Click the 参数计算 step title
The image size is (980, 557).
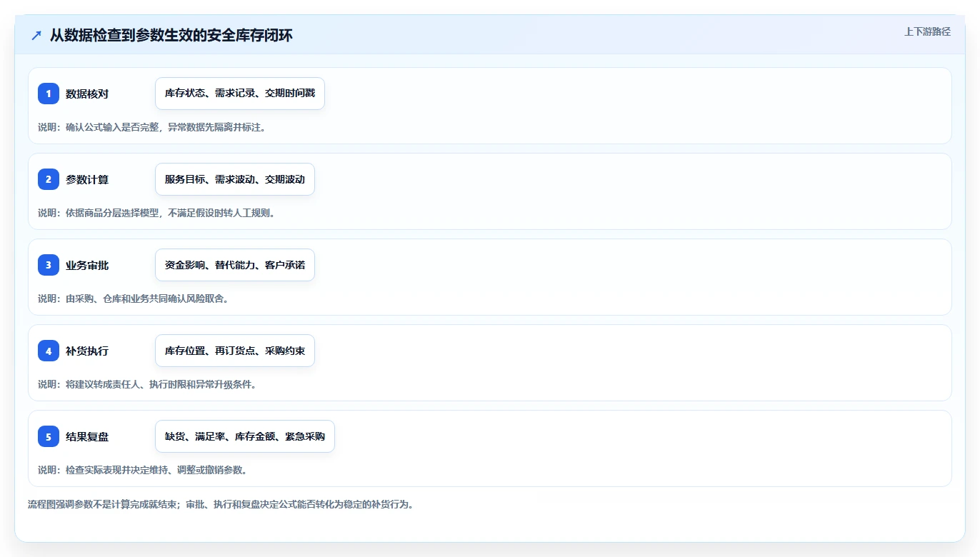(87, 179)
